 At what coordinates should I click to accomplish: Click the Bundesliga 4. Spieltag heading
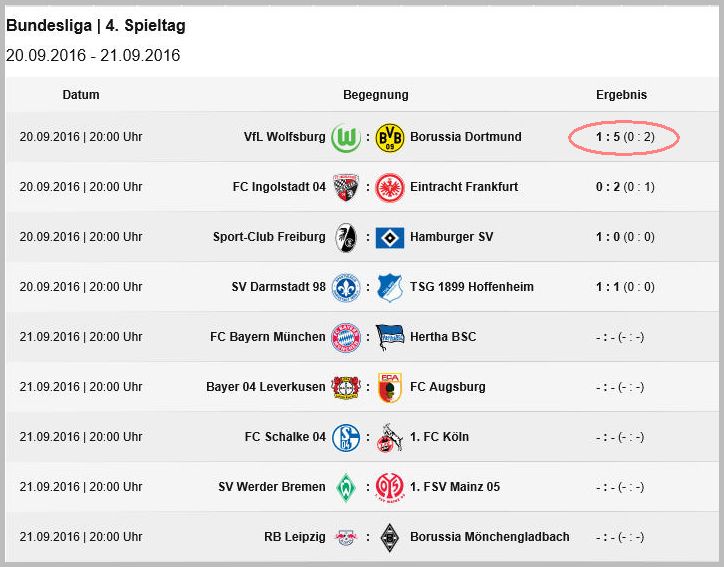coord(96,25)
